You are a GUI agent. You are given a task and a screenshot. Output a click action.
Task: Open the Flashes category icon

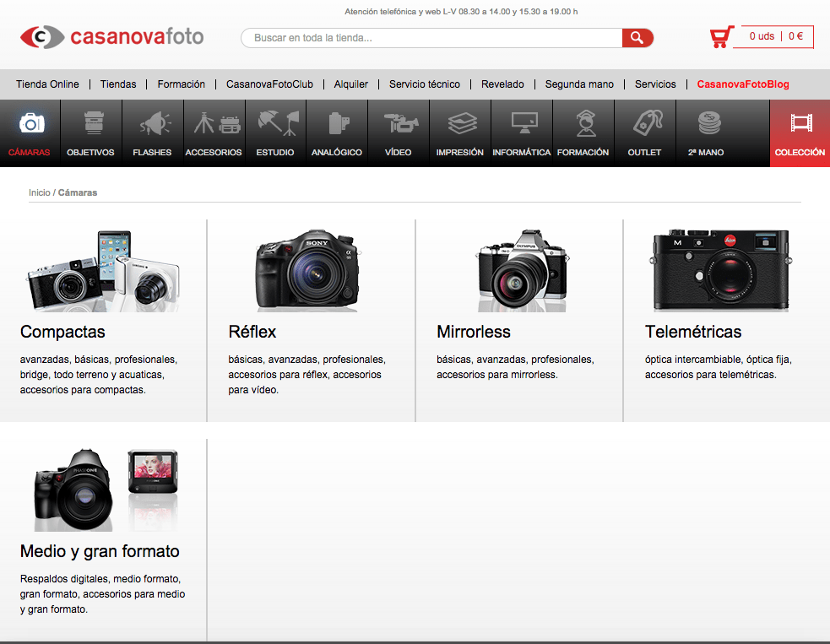155,122
